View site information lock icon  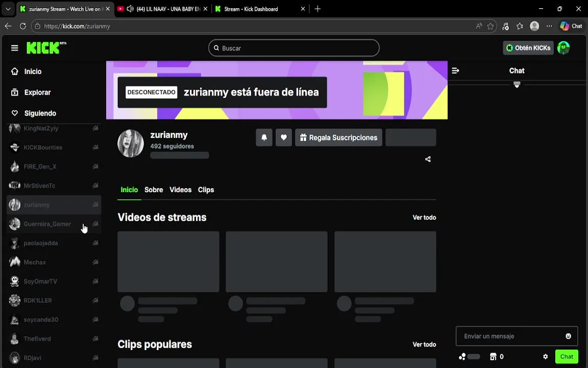coord(37,26)
